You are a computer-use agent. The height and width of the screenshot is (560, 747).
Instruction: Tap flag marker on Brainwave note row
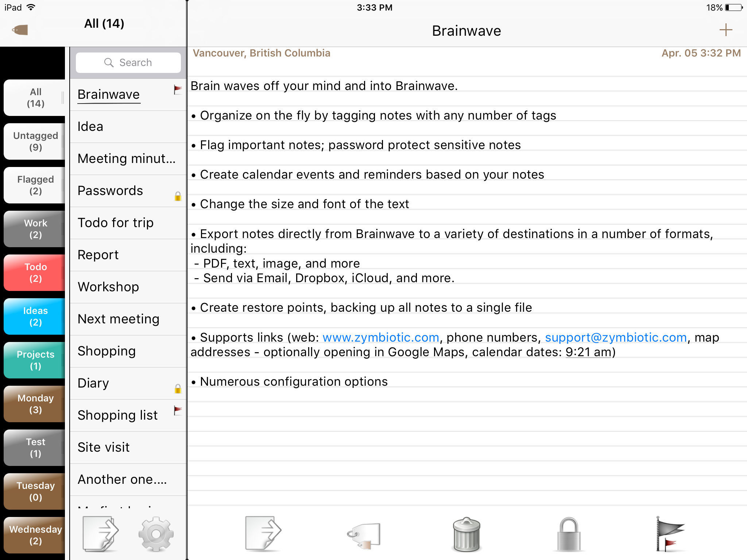pos(178,90)
